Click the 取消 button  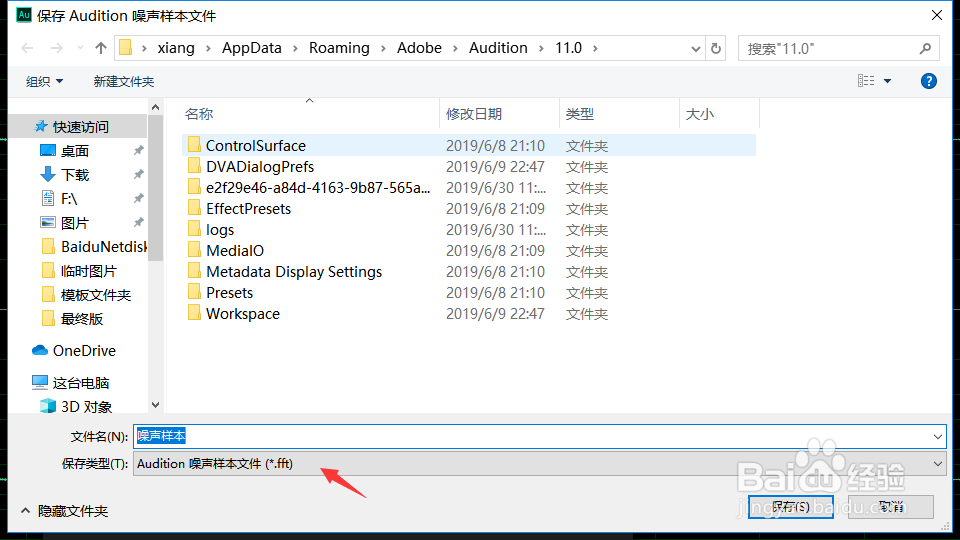coord(891,506)
